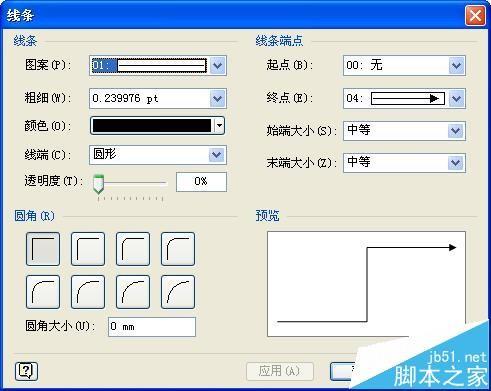Choose the third rounding style, second row
This screenshot has width=491, height=391.
133,292
